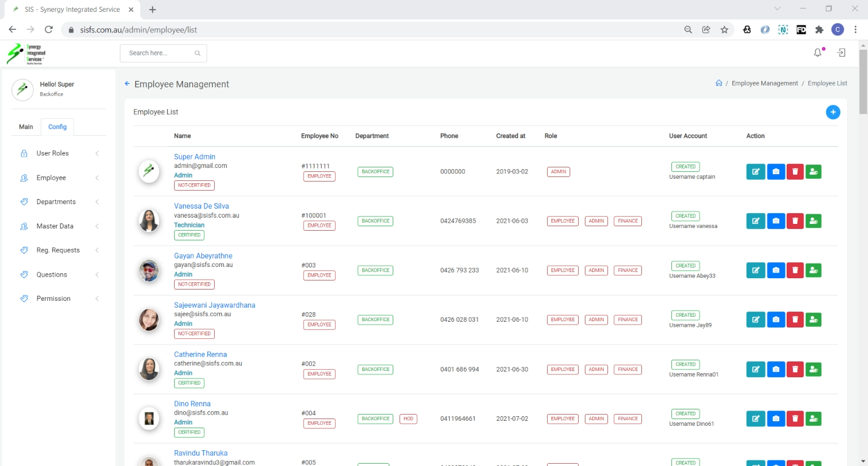Switch to the Main tab
The image size is (868, 466).
(26, 127)
